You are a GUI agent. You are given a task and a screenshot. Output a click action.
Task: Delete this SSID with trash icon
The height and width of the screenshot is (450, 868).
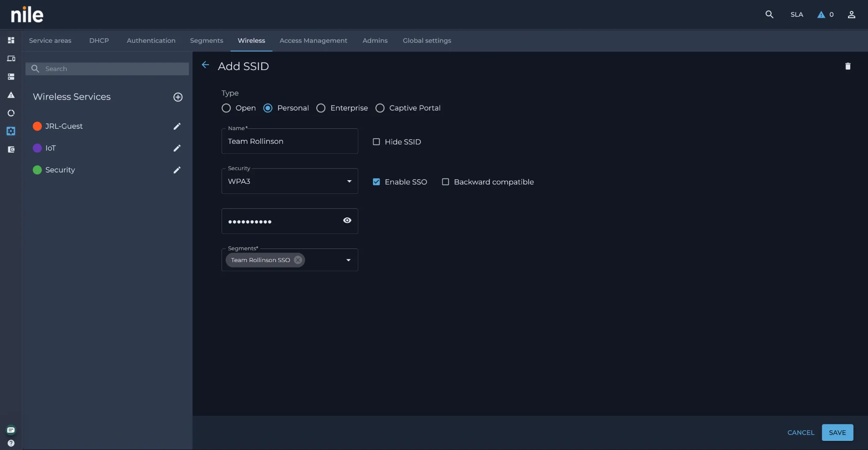click(x=848, y=66)
